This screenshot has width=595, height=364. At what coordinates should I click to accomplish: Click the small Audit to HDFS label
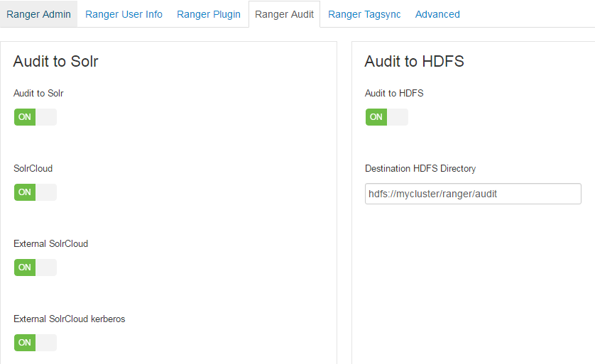[x=394, y=93]
